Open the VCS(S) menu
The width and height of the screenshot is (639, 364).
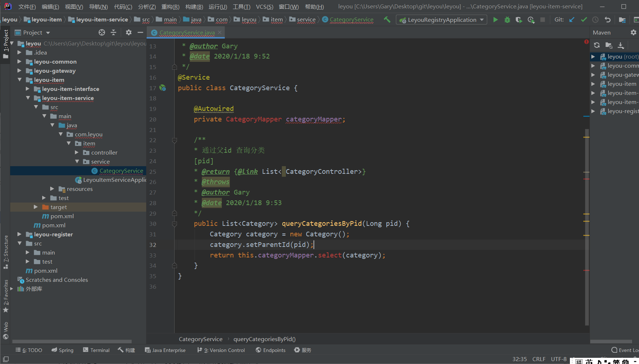click(x=264, y=7)
